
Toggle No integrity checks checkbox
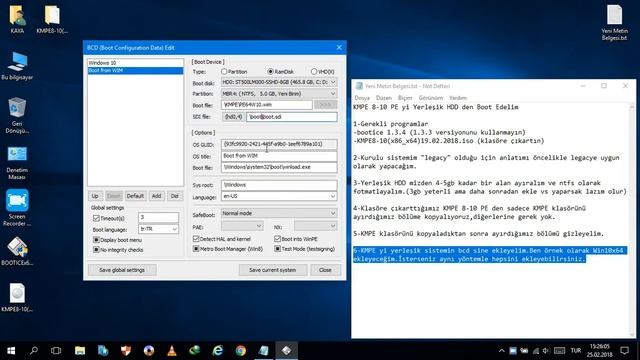tap(96, 249)
